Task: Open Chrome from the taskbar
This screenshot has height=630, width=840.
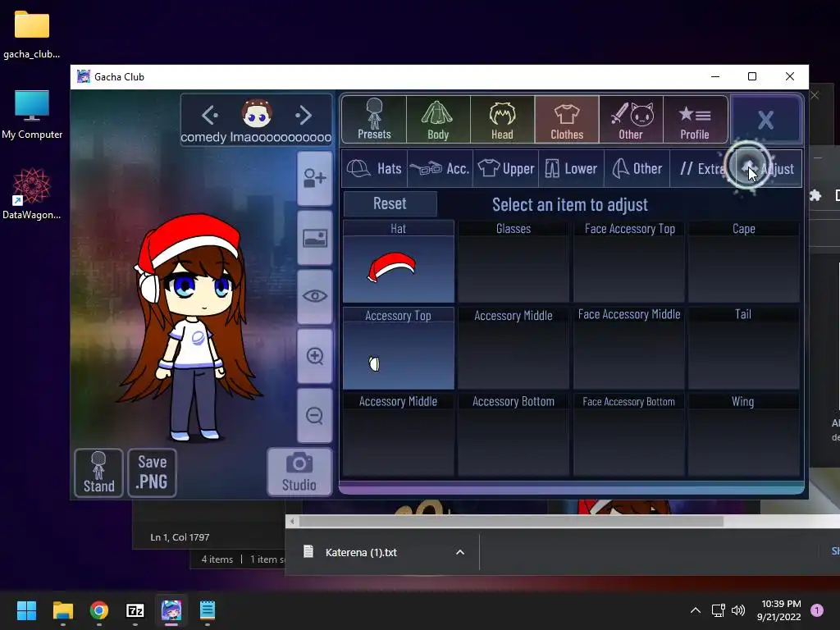Action: tap(99, 610)
